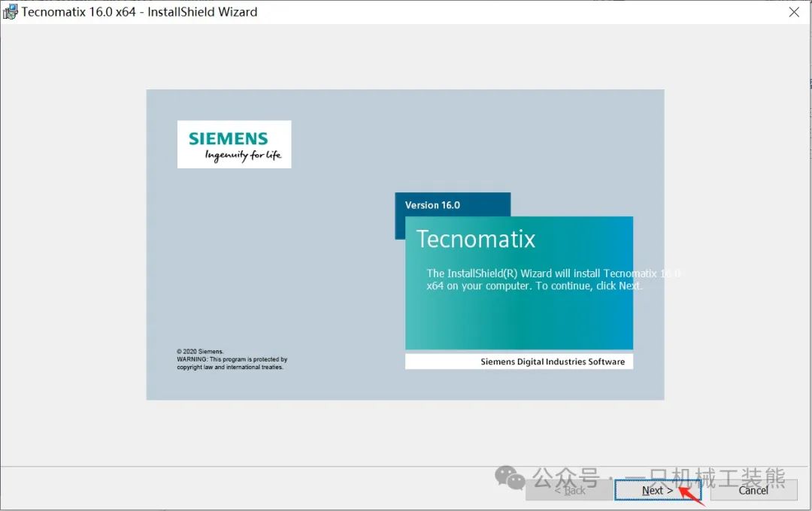Click the © 2020 Siemens copyright warning text

tap(232, 359)
